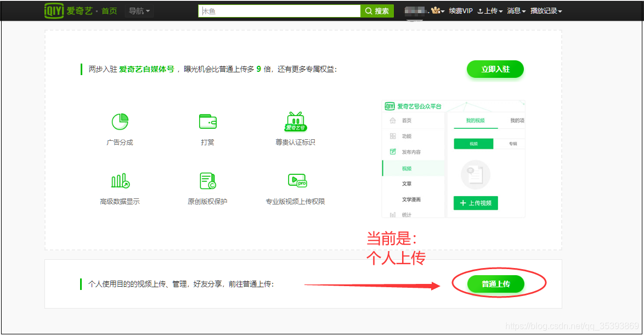Click the chart icon beside 统计
The height and width of the screenshot is (336, 644).
click(x=393, y=215)
